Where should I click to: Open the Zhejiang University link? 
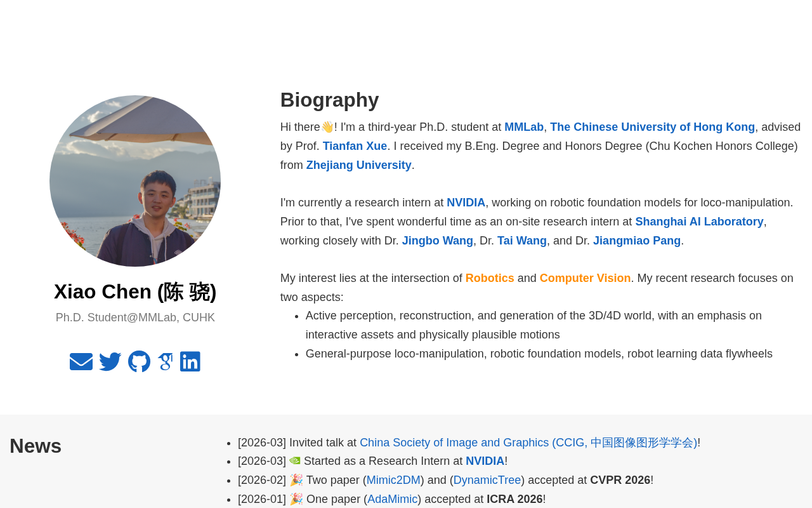click(359, 165)
